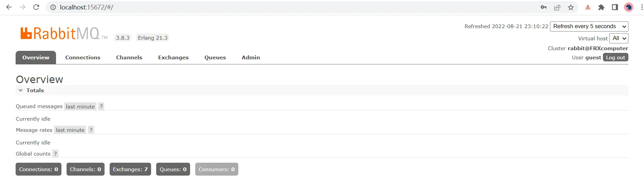644x180 pixels.
Task: Open the Exchanges tab
Action: [173, 58]
